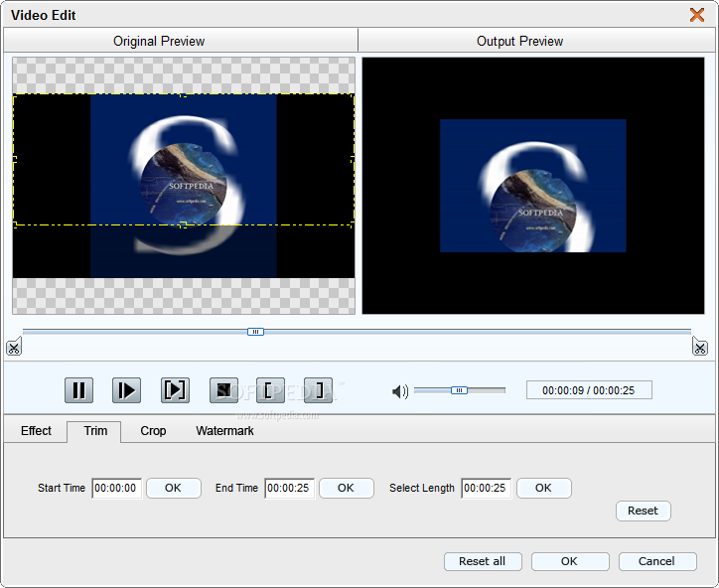
Task: Click the End Time input field
Action: click(289, 488)
